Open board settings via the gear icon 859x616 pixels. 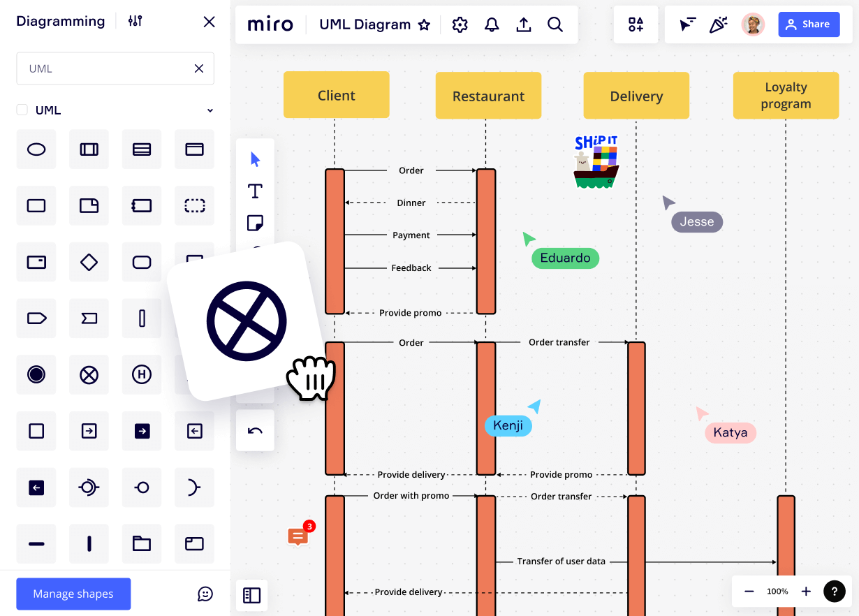pos(460,24)
